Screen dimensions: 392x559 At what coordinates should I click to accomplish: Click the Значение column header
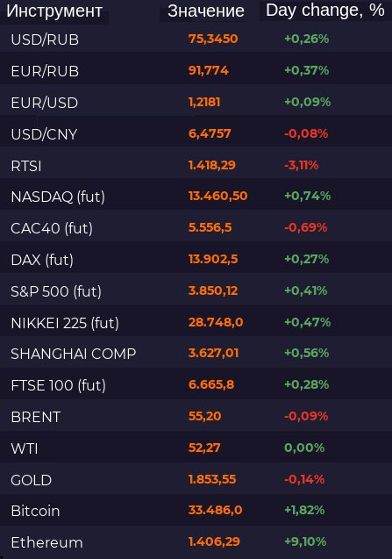206,11
